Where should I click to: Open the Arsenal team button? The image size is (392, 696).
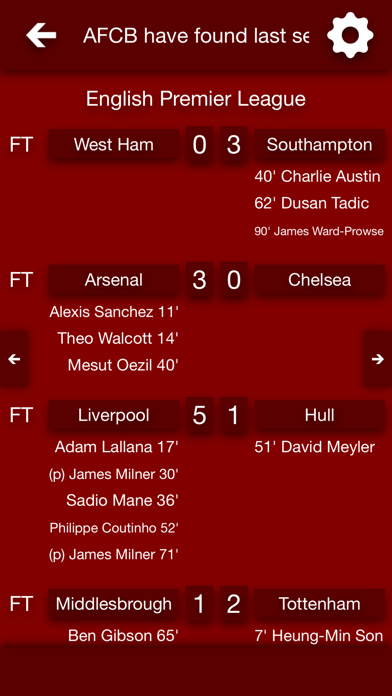(114, 280)
